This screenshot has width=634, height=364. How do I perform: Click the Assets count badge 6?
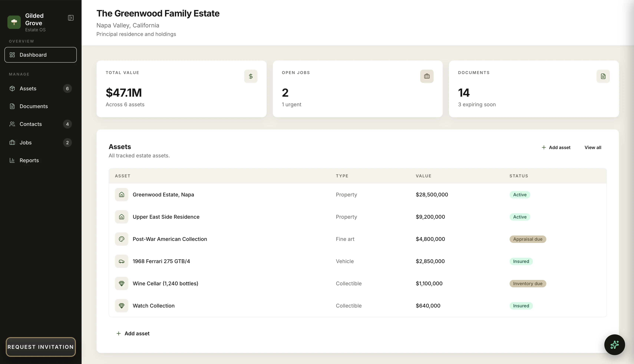(x=67, y=89)
